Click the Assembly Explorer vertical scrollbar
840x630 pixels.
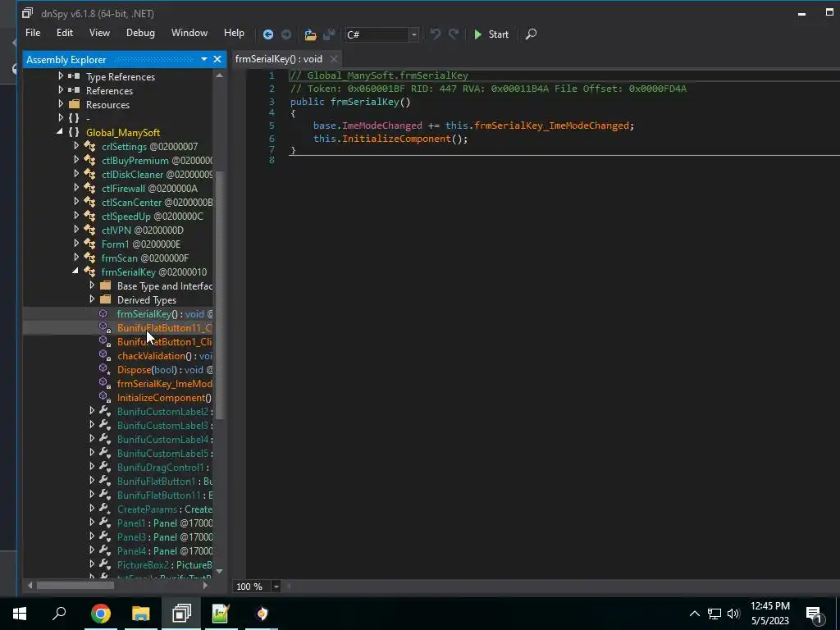(x=219, y=294)
